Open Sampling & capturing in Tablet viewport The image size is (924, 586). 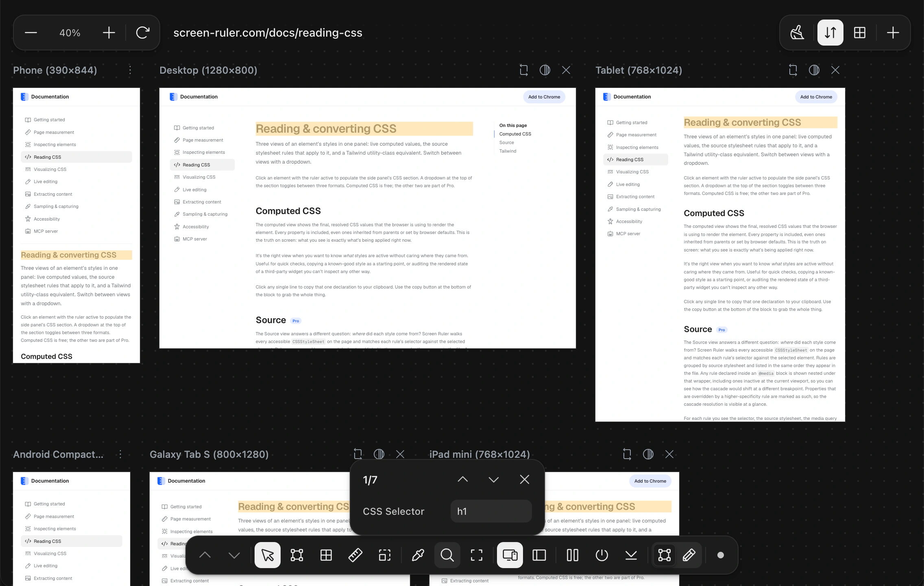click(x=635, y=209)
